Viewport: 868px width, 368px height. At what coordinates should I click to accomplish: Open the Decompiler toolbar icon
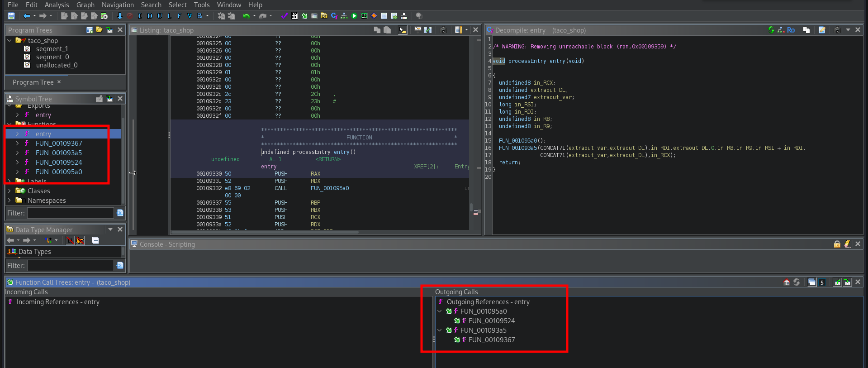[334, 16]
